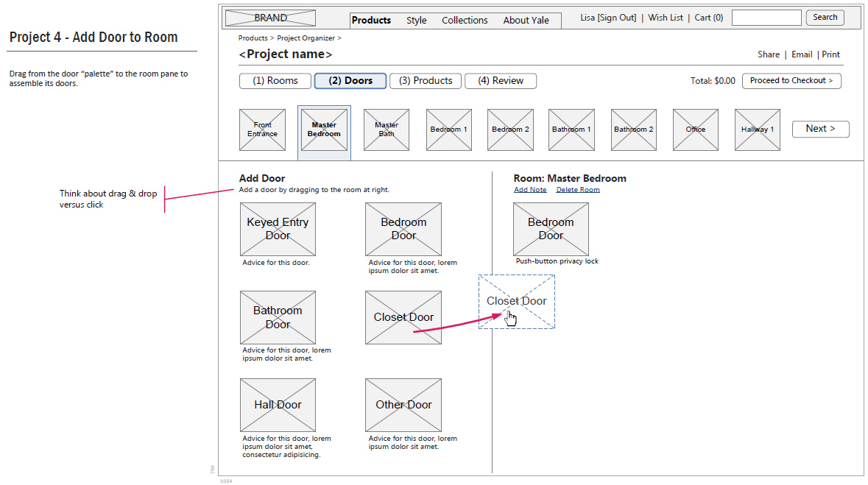
Task: Open the (3) Products step tab
Action: [426, 81]
